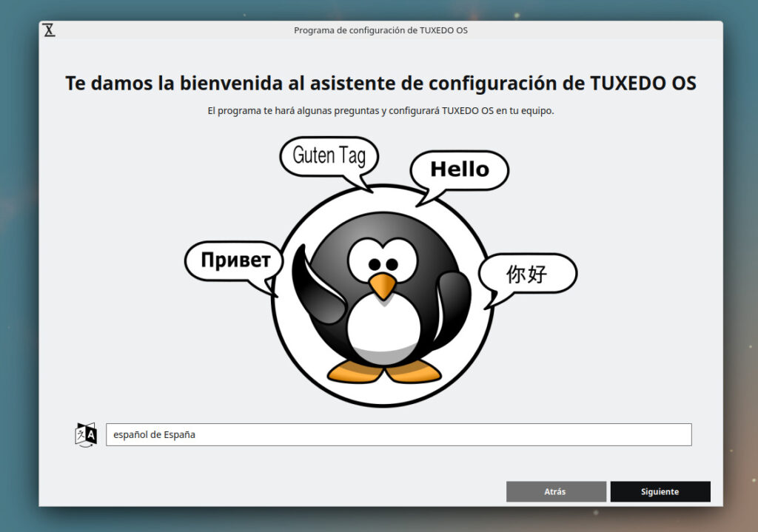Click inside the language input field
The image size is (758, 532).
pyautogui.click(x=296, y=434)
